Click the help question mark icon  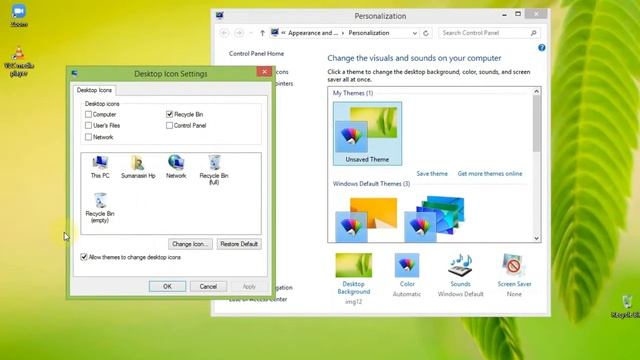pos(542,48)
